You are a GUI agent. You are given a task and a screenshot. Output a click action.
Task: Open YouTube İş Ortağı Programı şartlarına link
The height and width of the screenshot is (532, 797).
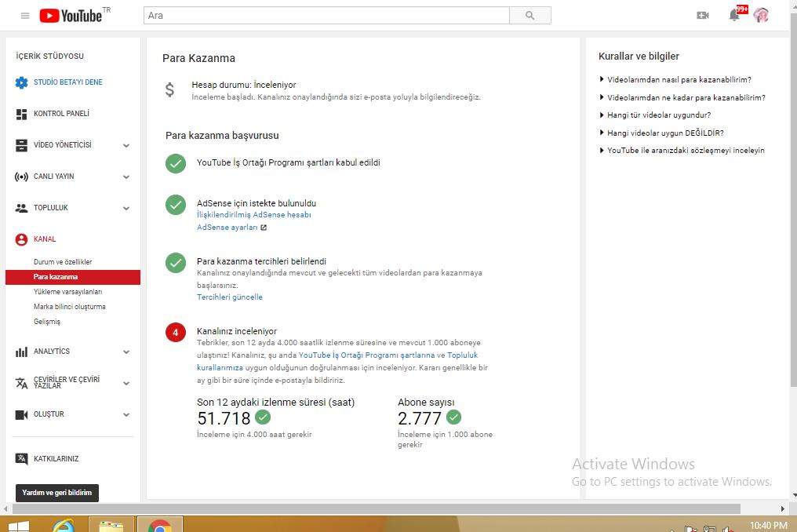366,355
